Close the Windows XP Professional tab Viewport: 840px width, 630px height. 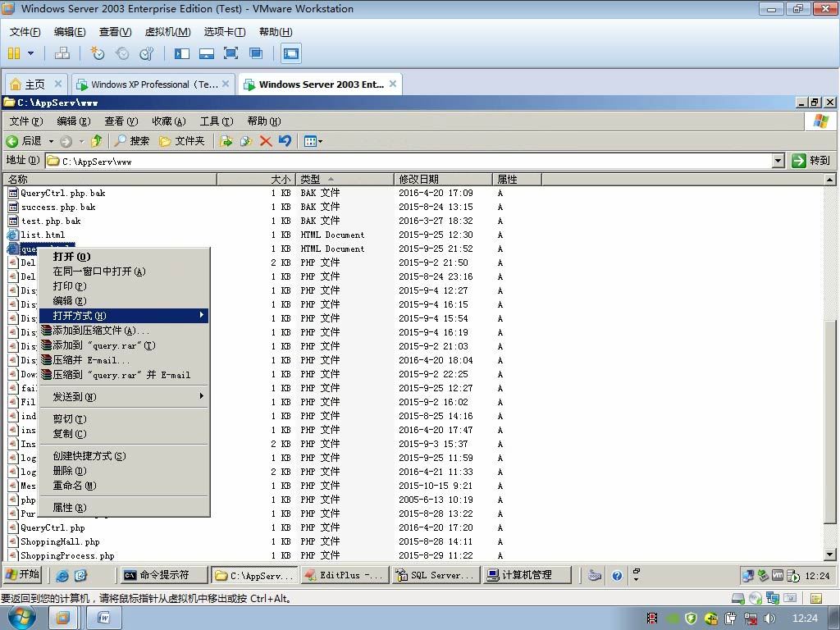pyautogui.click(x=226, y=84)
